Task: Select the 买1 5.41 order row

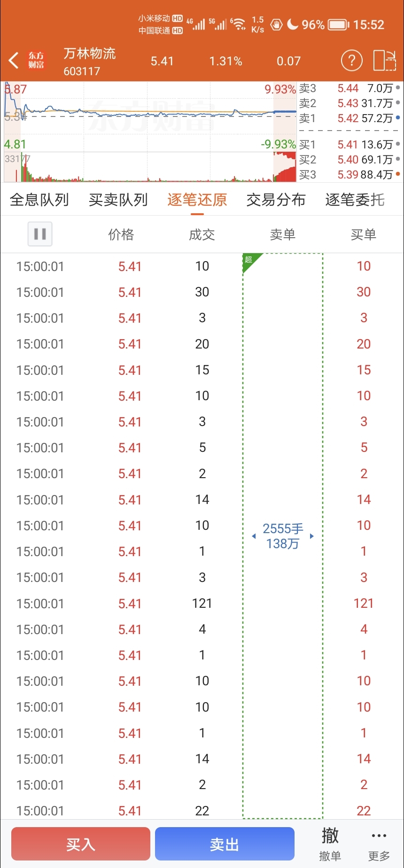Action: coord(349,145)
